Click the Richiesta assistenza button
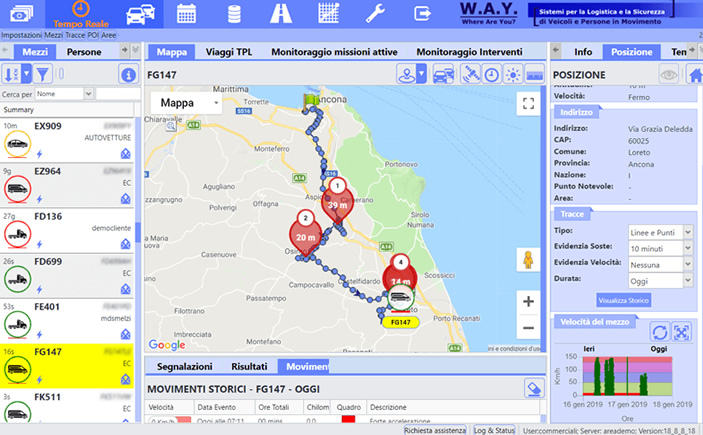 pos(434,430)
